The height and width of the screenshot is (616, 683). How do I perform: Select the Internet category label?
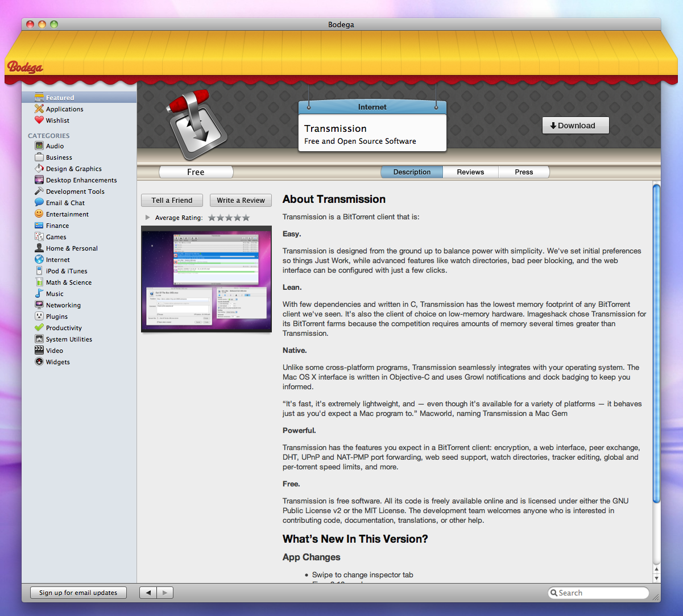pos(58,260)
